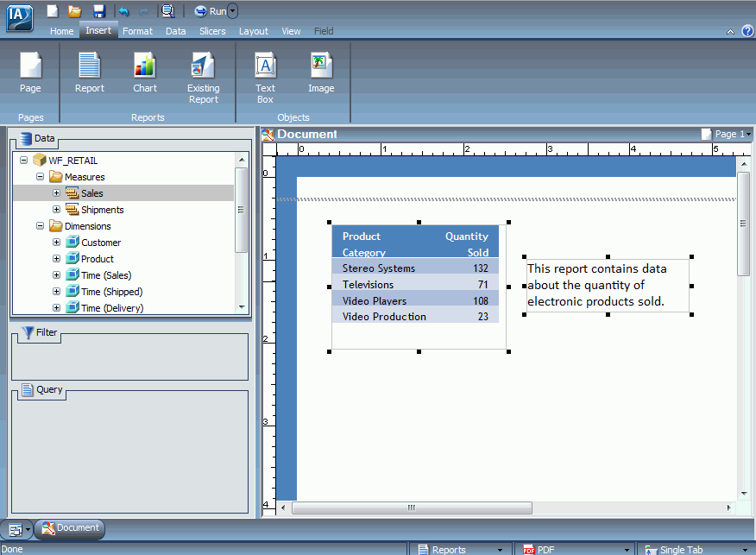Switch to the Insert ribbon tab
The height and width of the screenshot is (555, 756).
coord(98,30)
